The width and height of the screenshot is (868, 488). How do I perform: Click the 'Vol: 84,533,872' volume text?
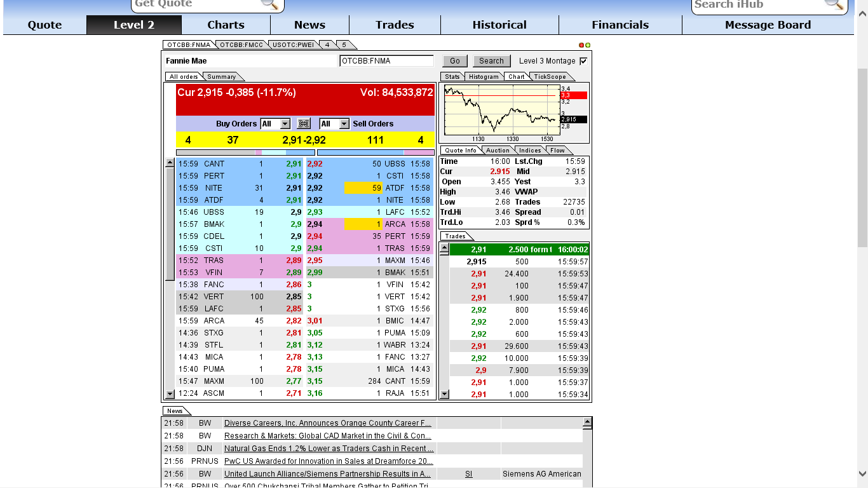click(x=397, y=93)
